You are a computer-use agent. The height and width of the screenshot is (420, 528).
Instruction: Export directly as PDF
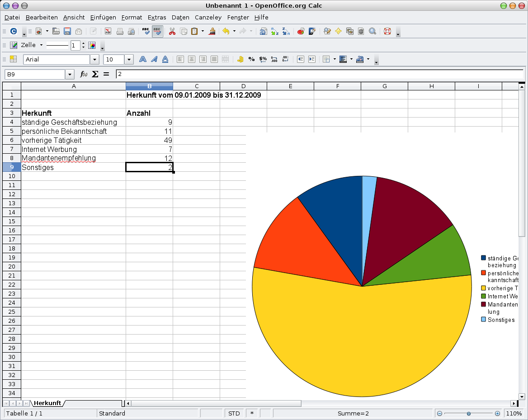pyautogui.click(x=108, y=32)
